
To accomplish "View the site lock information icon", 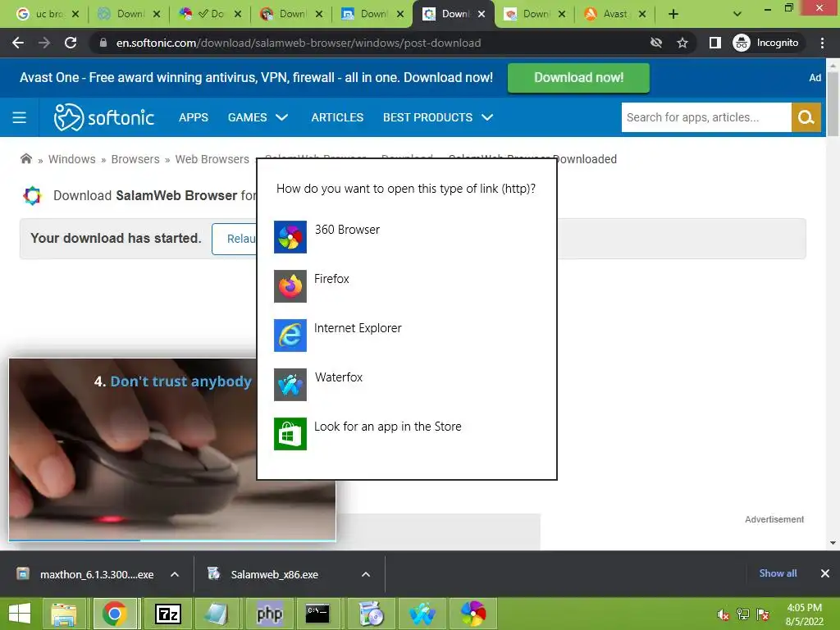I will point(103,43).
